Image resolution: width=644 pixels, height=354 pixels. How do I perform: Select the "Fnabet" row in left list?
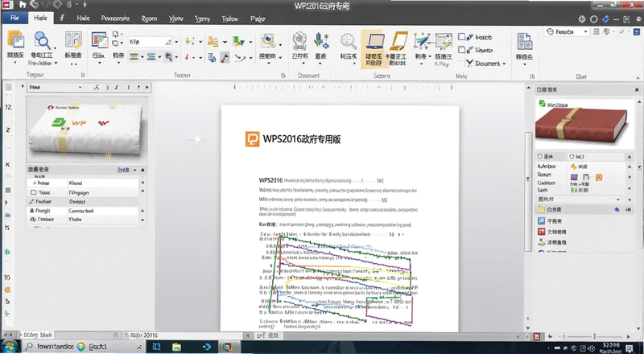[x=82, y=202]
